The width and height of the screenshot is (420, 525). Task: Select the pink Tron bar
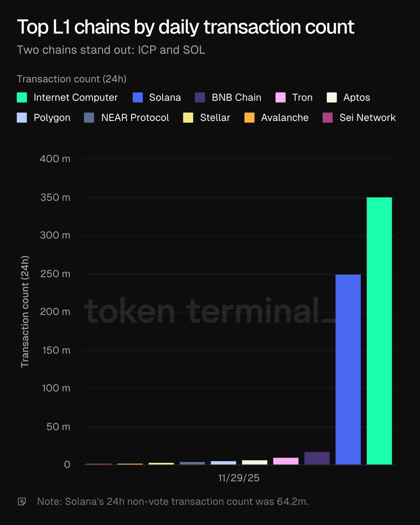286,461
